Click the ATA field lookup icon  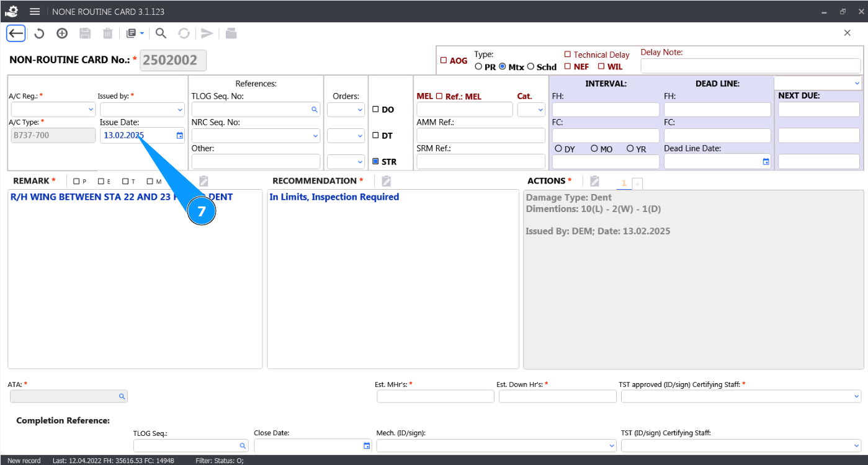tap(122, 396)
